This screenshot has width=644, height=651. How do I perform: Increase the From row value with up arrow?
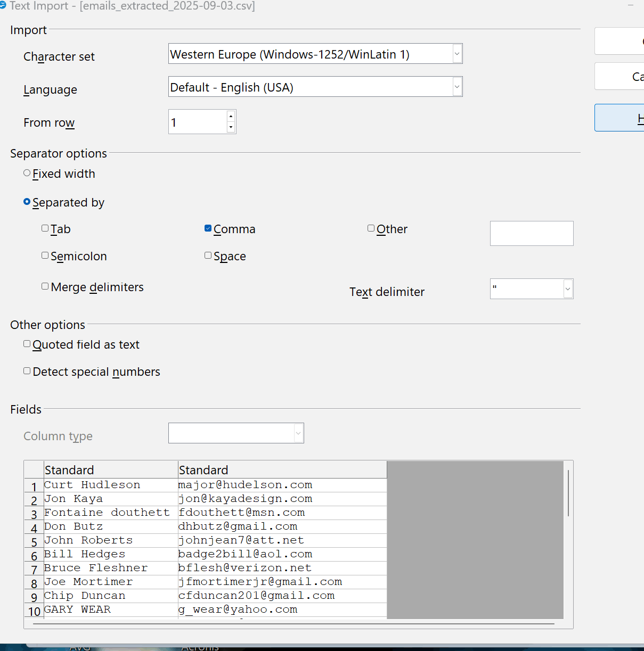point(231,116)
